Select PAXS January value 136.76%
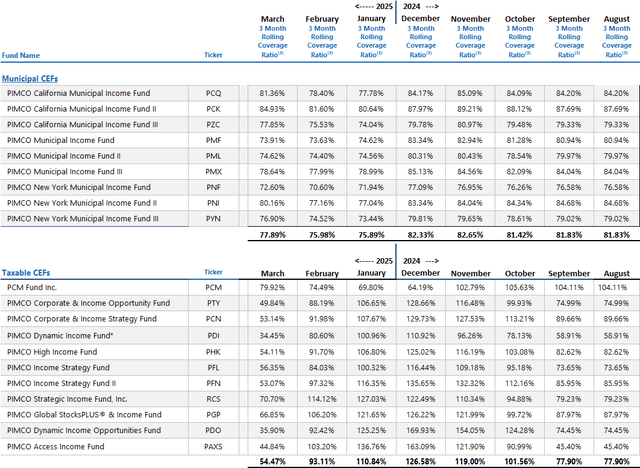 [x=371, y=447]
